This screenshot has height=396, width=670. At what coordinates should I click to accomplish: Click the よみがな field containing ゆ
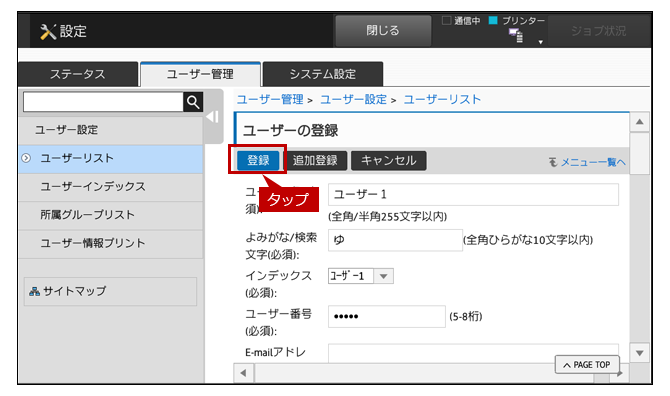[395, 240]
